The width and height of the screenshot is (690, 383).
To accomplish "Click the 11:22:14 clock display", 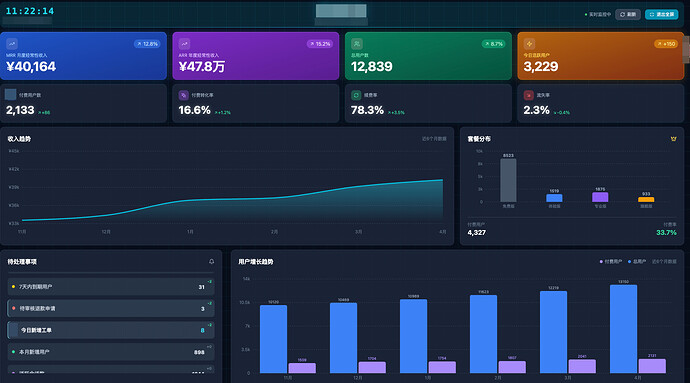I will 30,11.
